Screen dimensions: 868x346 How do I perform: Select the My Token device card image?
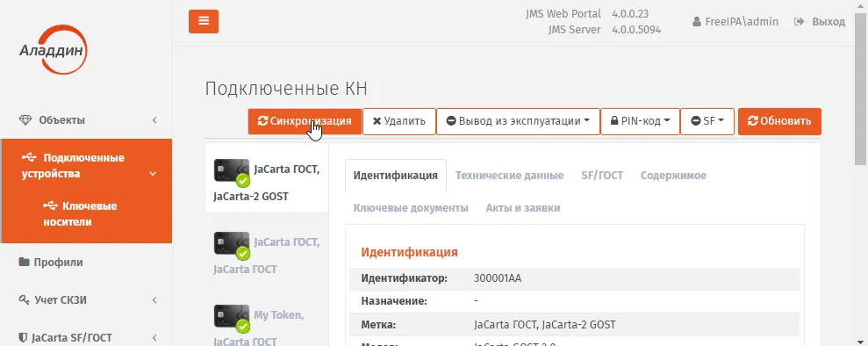coord(232,317)
